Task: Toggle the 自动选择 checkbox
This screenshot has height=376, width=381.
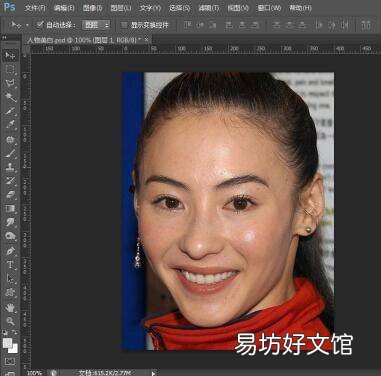Action: coord(40,24)
